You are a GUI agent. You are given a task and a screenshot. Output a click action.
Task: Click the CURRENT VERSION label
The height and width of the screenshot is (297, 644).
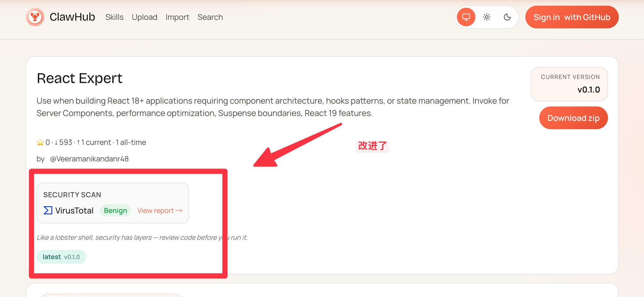570,77
